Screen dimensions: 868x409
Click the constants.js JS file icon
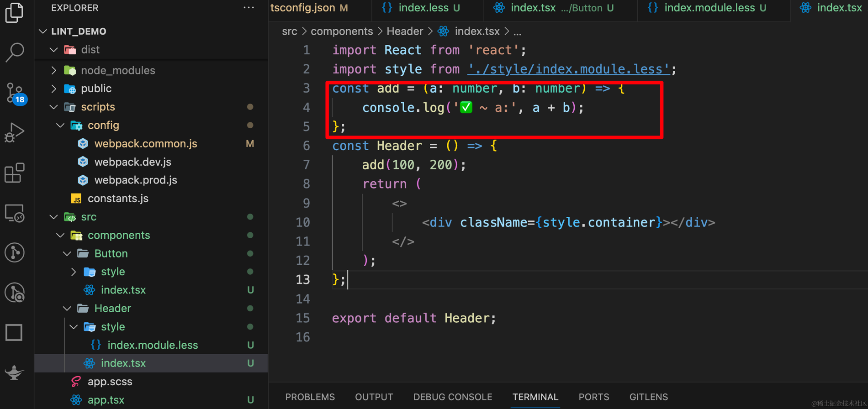tap(76, 199)
